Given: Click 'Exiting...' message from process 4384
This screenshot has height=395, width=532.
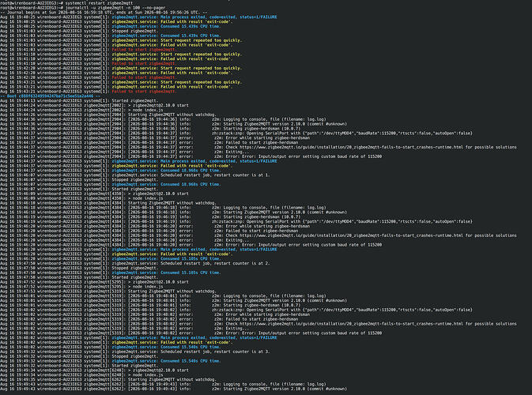Looking at the screenshot, I should 237,240.
